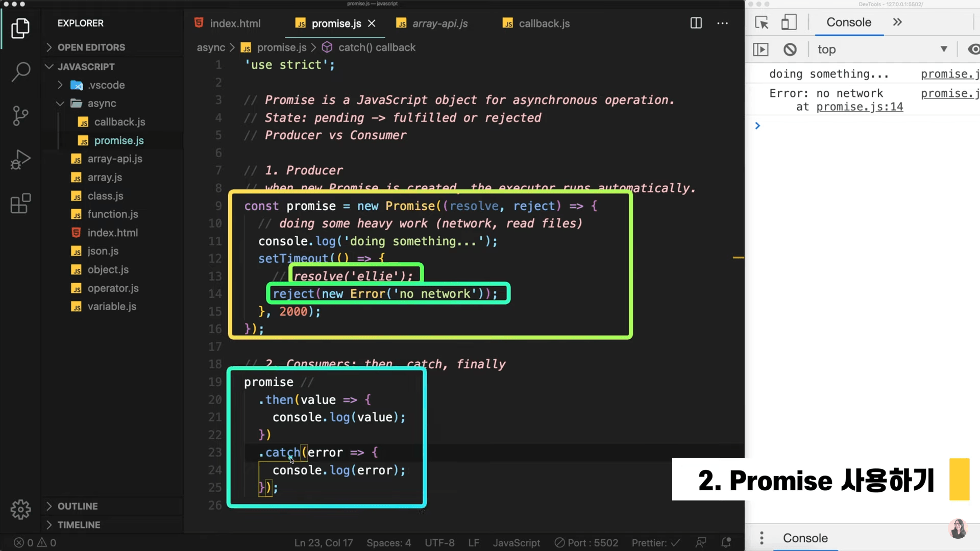Click the Manage gear icon
The height and width of the screenshot is (551, 980).
[x=20, y=509]
